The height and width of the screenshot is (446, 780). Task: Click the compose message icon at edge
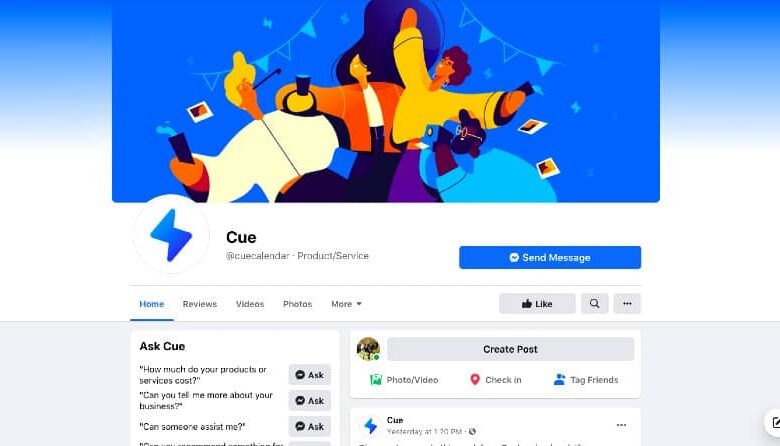774,423
